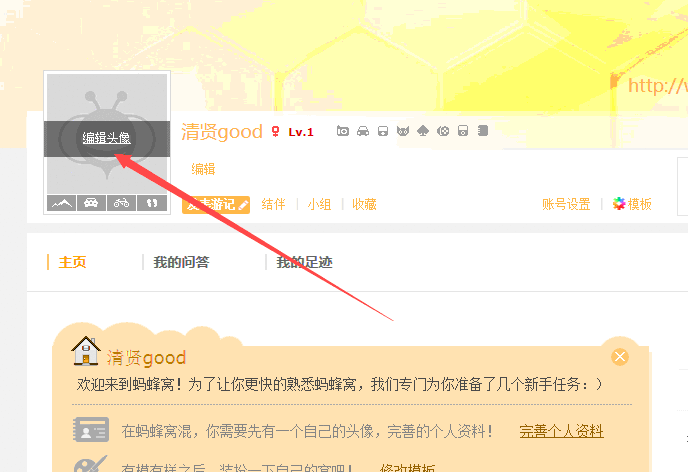This screenshot has width=688, height=472.
Task: Switch to the 我的问答 tab
Action: click(x=181, y=262)
